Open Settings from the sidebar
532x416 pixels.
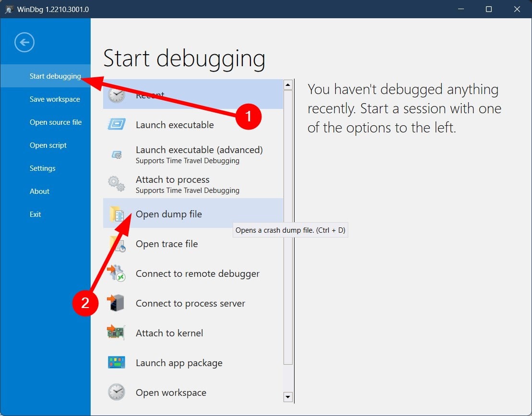pyautogui.click(x=46, y=168)
